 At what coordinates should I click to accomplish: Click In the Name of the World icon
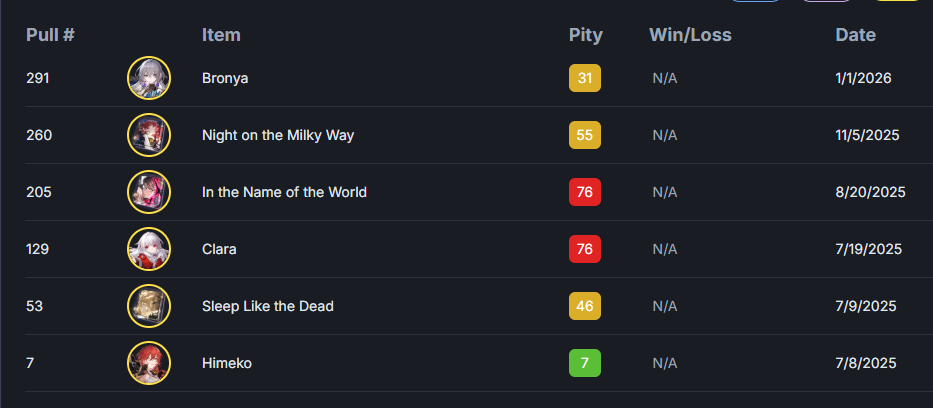(x=149, y=192)
